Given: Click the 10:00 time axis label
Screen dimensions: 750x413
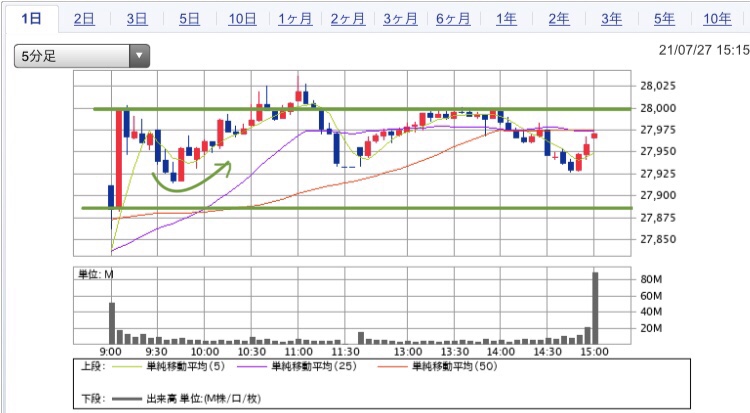Looking at the screenshot, I should 205,352.
